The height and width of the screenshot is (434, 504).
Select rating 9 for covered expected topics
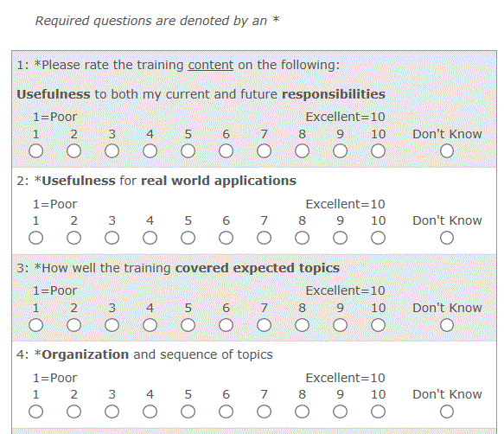tap(340, 325)
